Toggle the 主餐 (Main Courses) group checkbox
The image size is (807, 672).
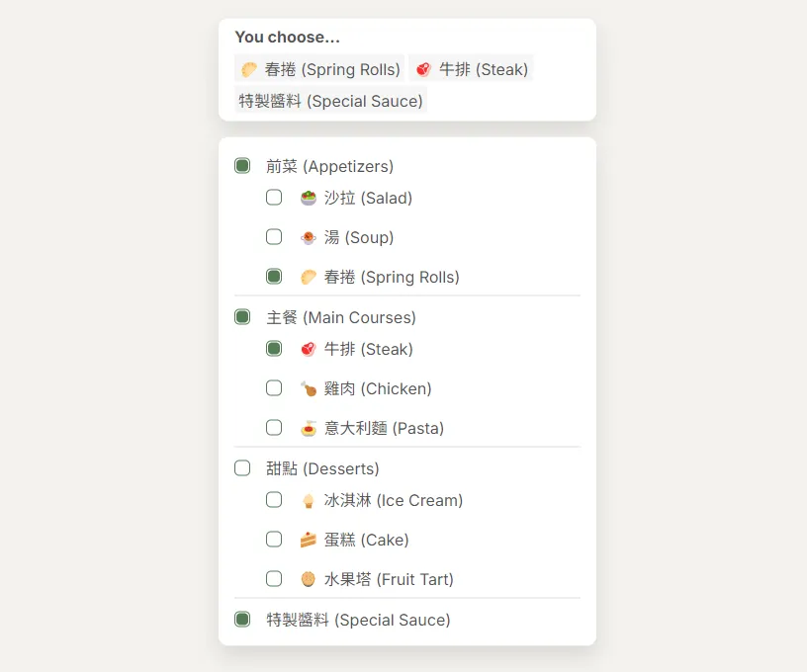tap(242, 317)
